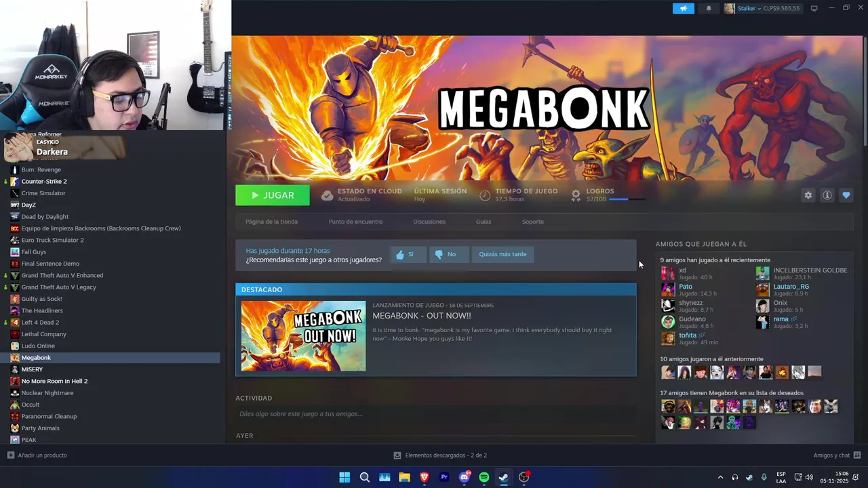868x488 pixels.
Task: Click No More Room in Hell 2 icon
Action: tap(15, 381)
